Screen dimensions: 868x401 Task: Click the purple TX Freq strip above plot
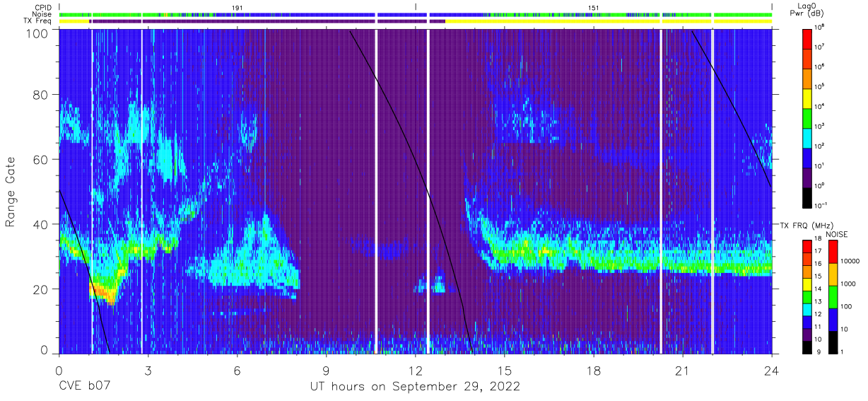269,22
